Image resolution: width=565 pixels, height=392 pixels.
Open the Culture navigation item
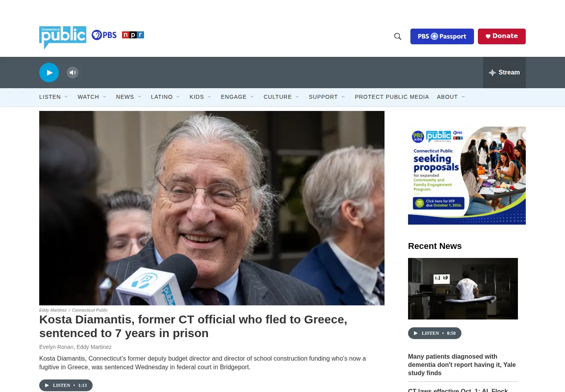(278, 97)
